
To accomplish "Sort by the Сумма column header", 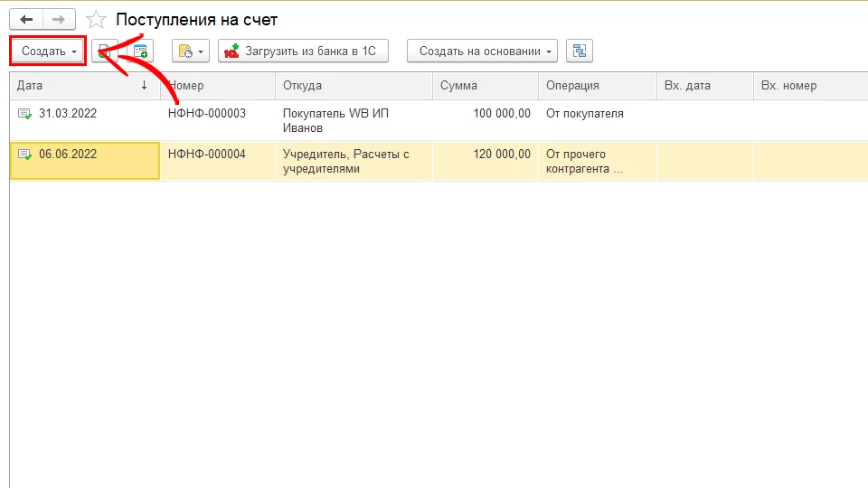I will pos(484,86).
